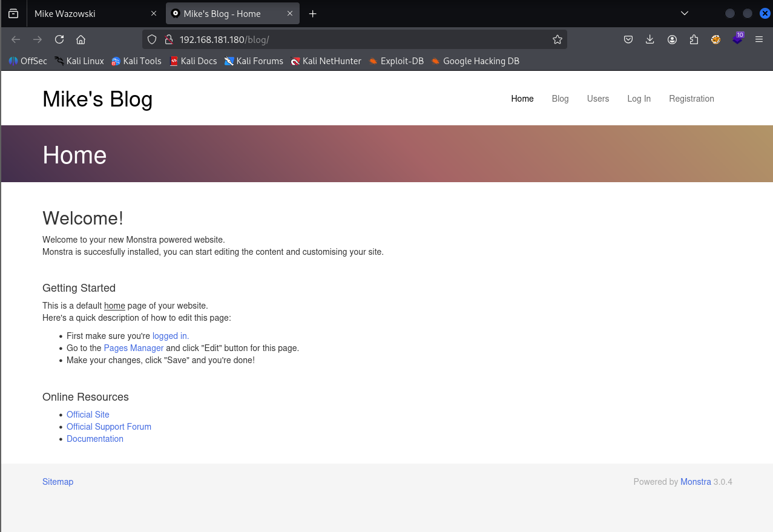This screenshot has height=532, width=773.
Task: Open the Blog navigation item
Action: [560, 99]
